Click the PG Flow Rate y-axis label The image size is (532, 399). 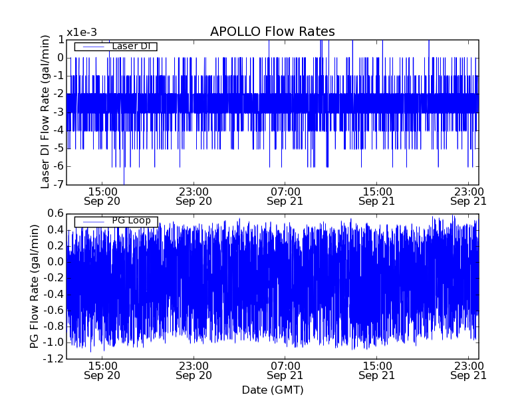coord(35,286)
